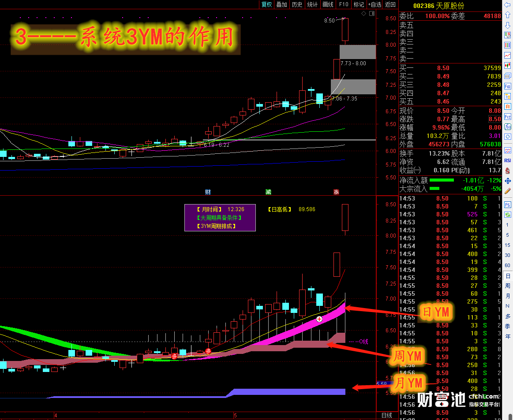Click the 最高 value 8.50 box
This screenshot has height=420, width=513.
click(x=494, y=119)
